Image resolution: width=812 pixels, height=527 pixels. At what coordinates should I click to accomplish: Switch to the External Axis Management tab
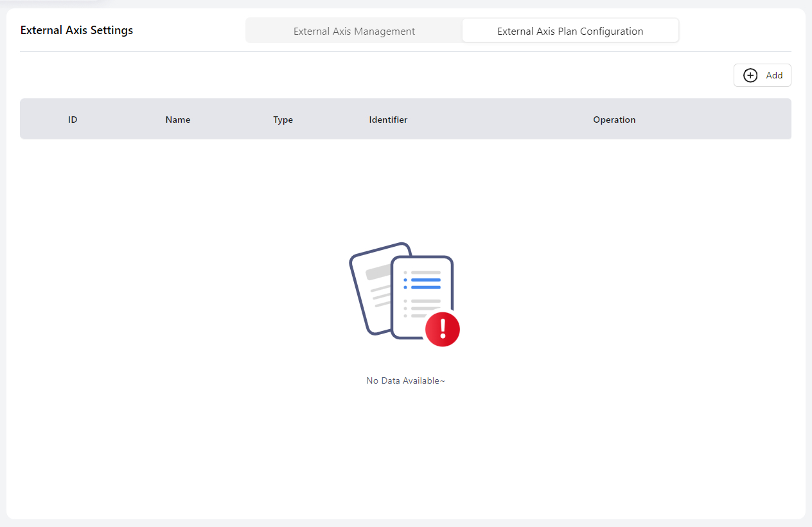click(354, 31)
